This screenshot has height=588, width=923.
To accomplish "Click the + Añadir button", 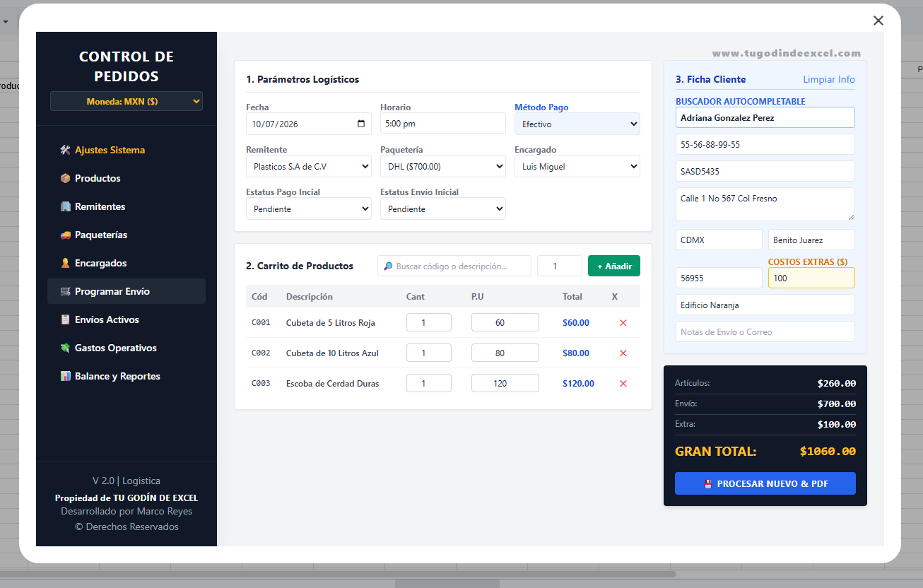I will click(614, 266).
